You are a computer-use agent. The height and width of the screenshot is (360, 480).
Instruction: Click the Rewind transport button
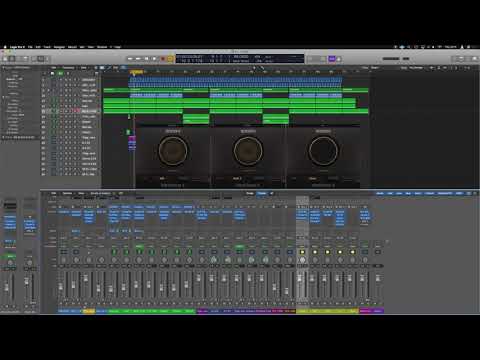pyautogui.click(x=130, y=59)
